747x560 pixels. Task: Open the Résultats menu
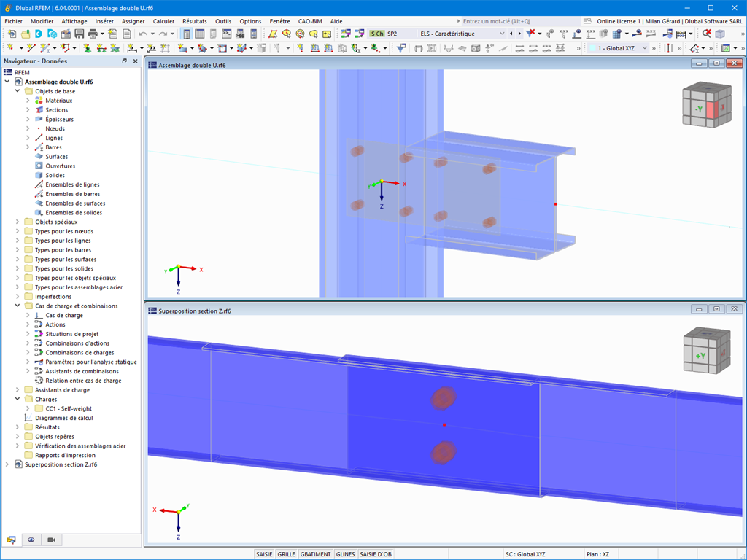tap(194, 21)
